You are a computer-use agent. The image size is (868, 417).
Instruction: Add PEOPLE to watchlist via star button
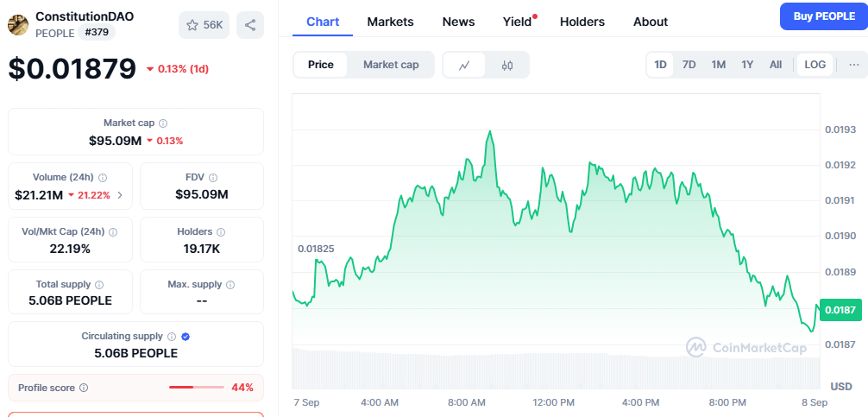pyautogui.click(x=204, y=25)
